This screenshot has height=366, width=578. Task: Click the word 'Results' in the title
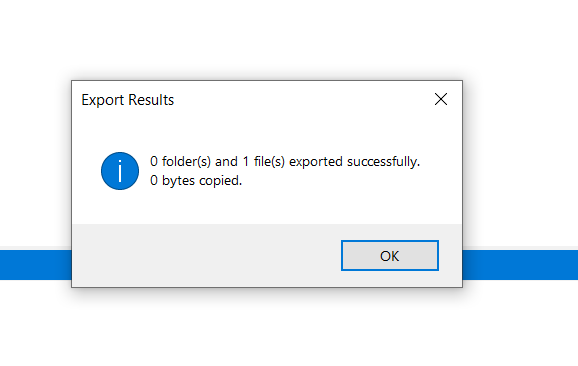pos(151,100)
